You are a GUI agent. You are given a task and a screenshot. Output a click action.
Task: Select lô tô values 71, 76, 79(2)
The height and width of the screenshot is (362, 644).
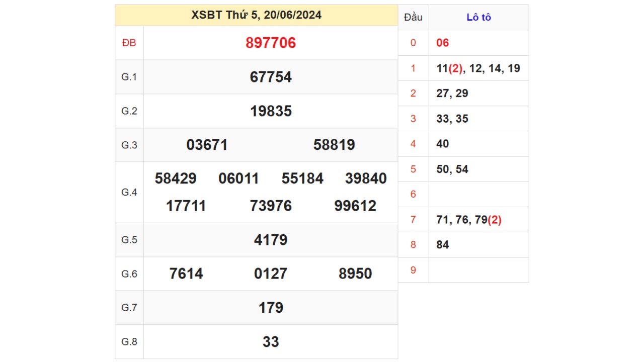coord(469,220)
